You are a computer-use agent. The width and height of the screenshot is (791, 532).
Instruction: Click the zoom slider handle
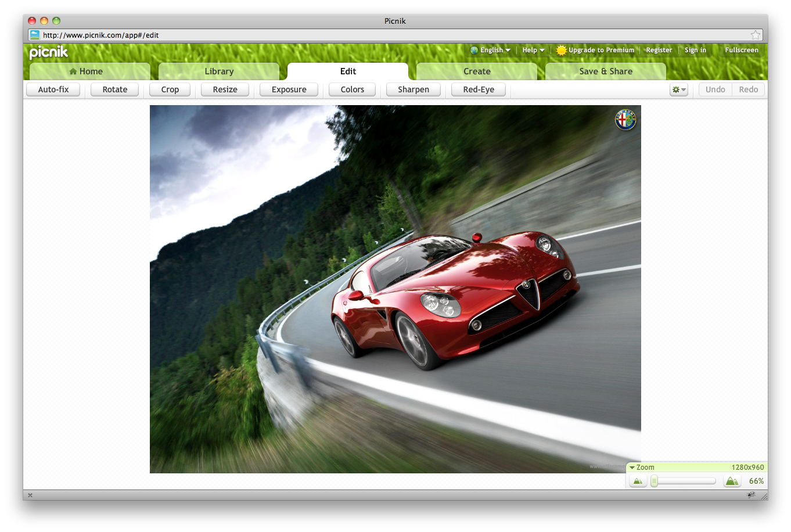655,481
